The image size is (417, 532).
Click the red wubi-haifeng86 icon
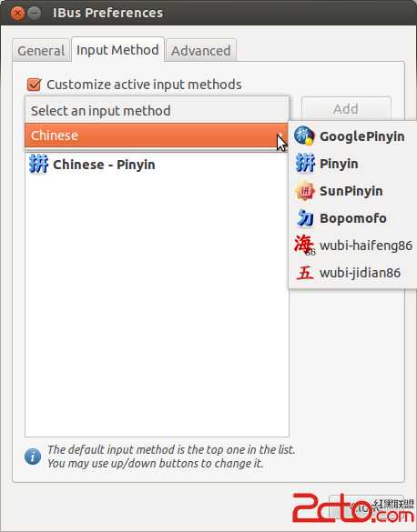pyautogui.click(x=305, y=245)
